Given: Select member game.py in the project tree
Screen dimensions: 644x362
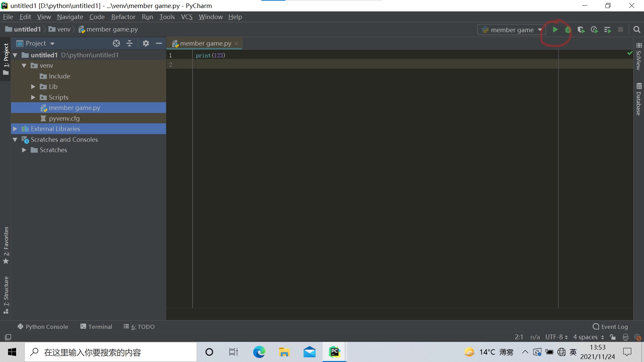Looking at the screenshot, I should 74,108.
